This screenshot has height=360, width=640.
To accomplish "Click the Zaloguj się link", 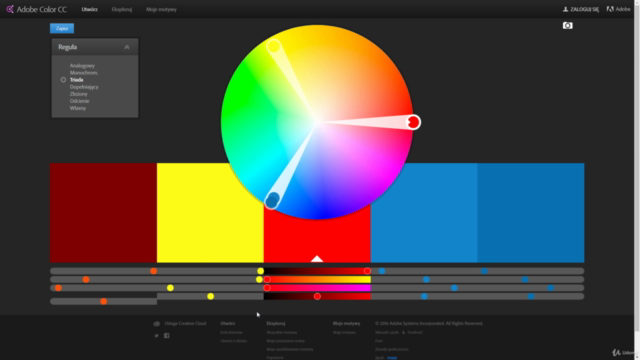I will tap(584, 9).
